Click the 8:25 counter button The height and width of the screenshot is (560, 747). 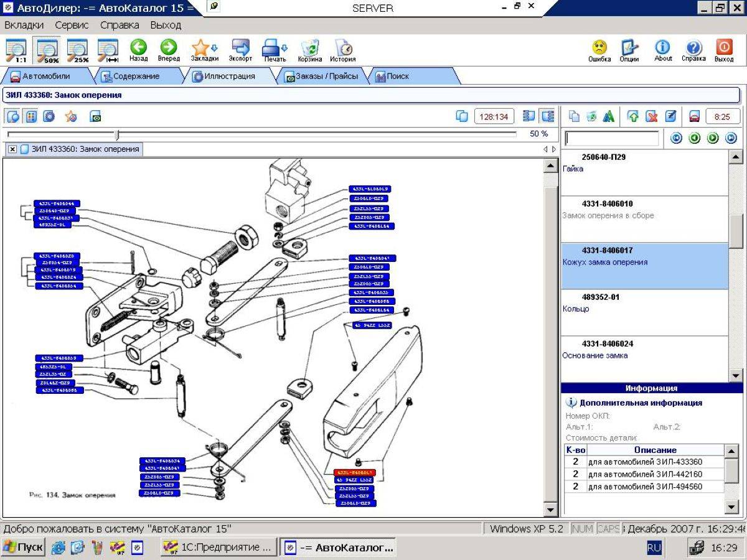[x=722, y=116]
